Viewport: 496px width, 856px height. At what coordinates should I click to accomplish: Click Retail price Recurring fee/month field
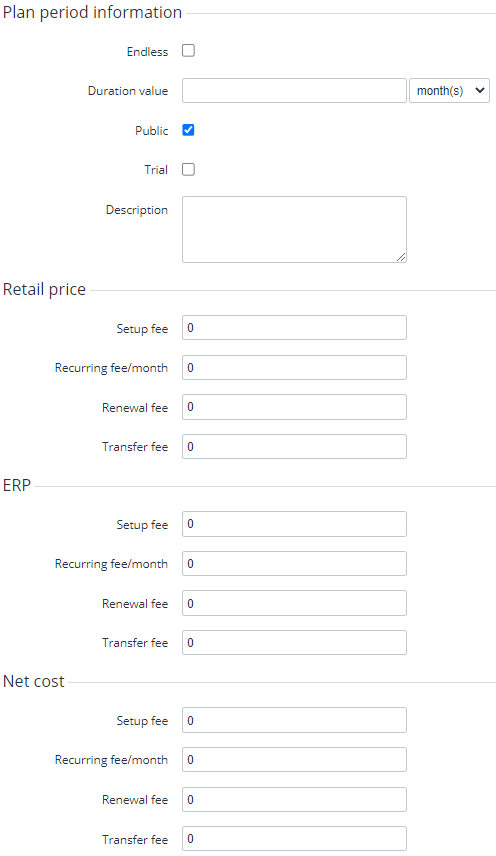click(x=294, y=367)
